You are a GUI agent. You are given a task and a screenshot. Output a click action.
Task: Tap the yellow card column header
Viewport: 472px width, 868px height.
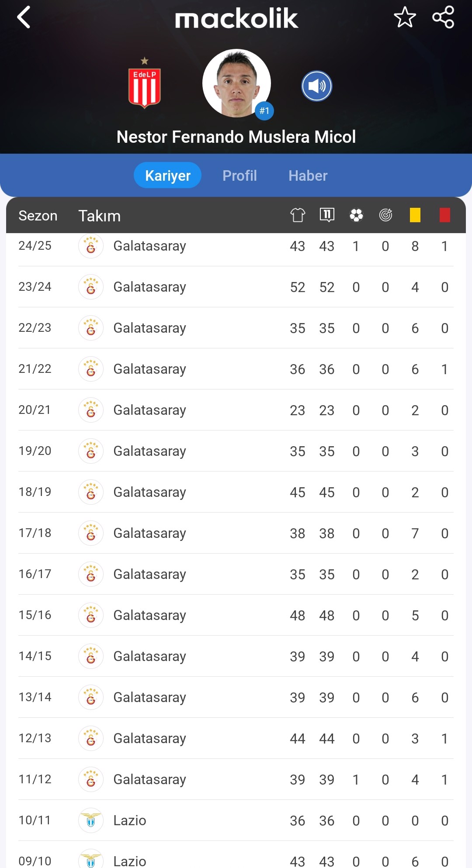(x=415, y=215)
